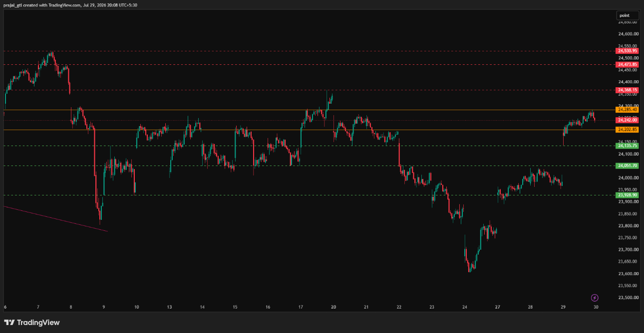The width and height of the screenshot is (644, 333).
Task: Click the 23,500.00 price axis tick
Action: [x=628, y=298]
